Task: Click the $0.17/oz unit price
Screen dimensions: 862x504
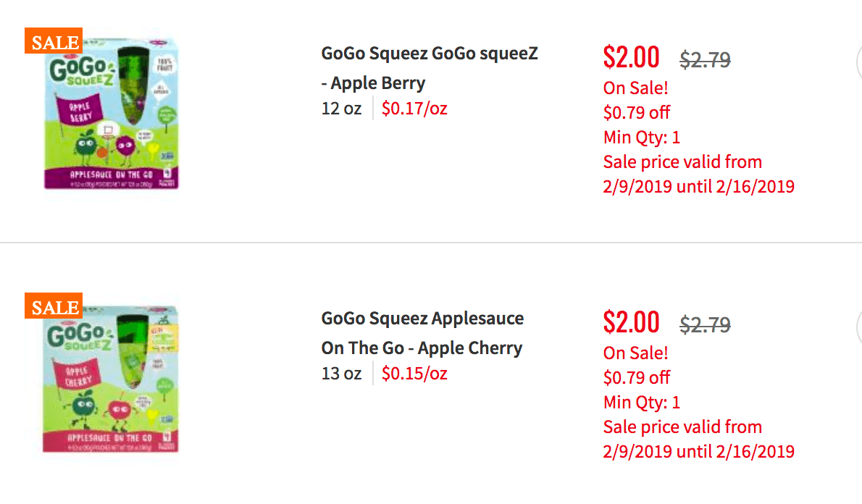Action: coord(414,109)
